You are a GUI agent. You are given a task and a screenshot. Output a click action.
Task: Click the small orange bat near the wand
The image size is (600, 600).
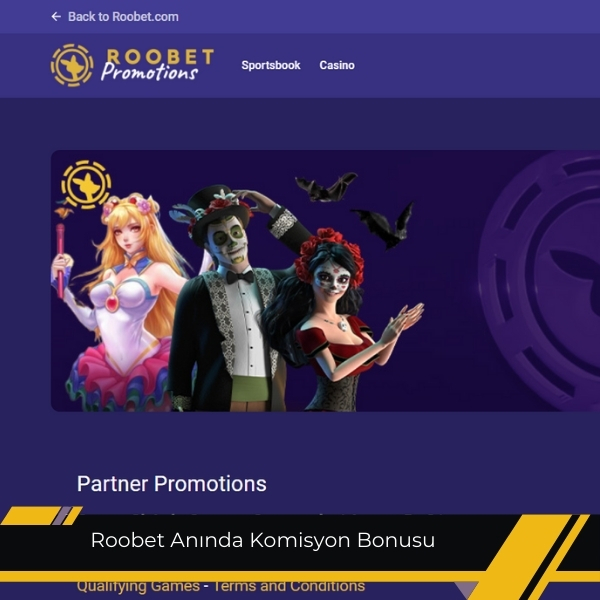point(64,212)
